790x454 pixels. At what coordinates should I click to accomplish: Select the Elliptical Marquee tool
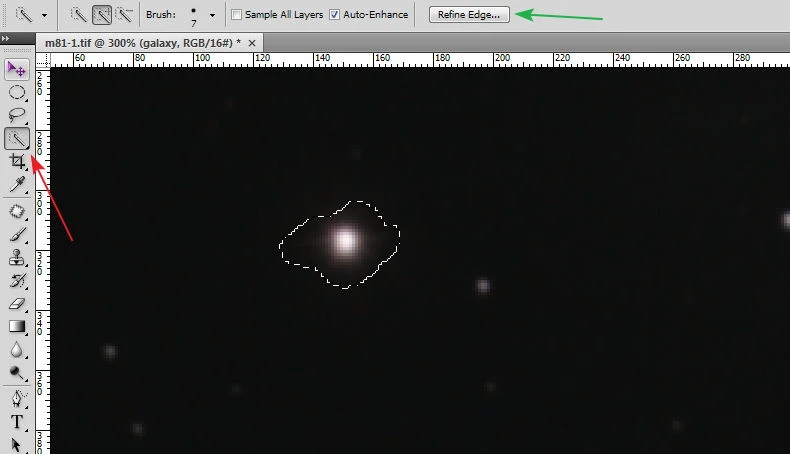pos(17,92)
